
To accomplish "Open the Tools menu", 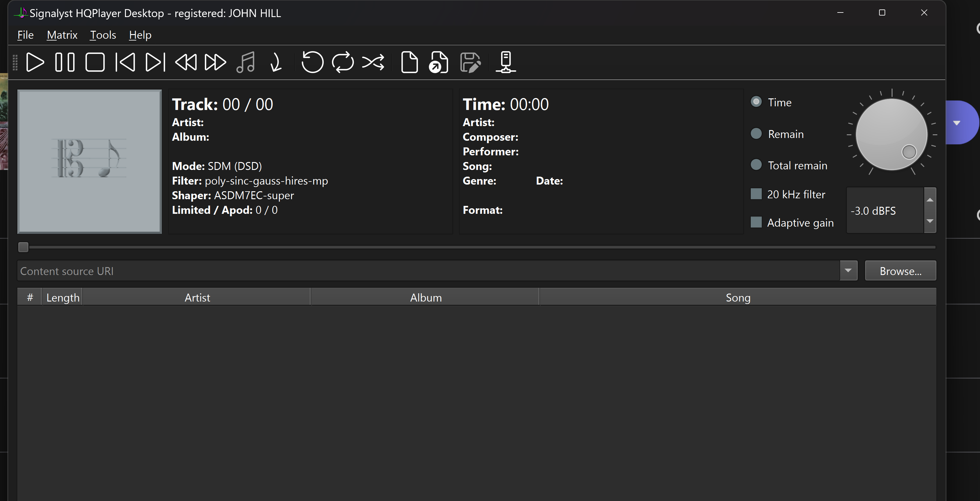I will (103, 35).
